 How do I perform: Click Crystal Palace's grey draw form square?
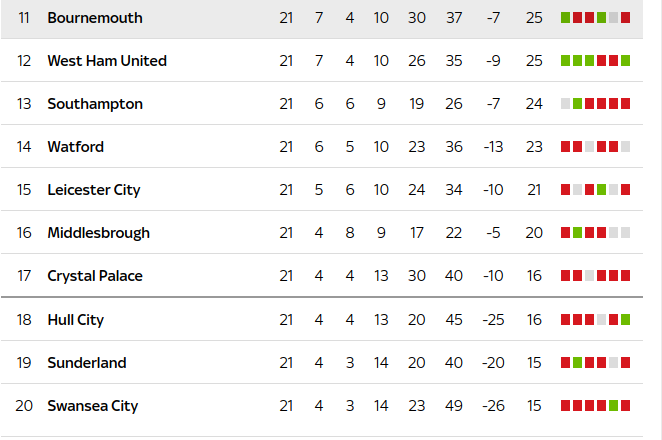(x=589, y=276)
